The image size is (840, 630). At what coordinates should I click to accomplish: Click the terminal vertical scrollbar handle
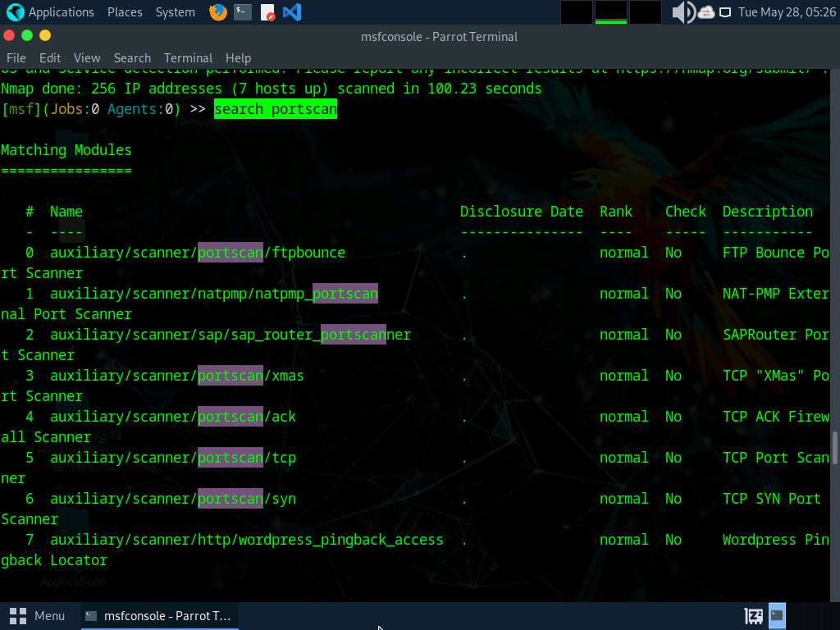[x=835, y=447]
